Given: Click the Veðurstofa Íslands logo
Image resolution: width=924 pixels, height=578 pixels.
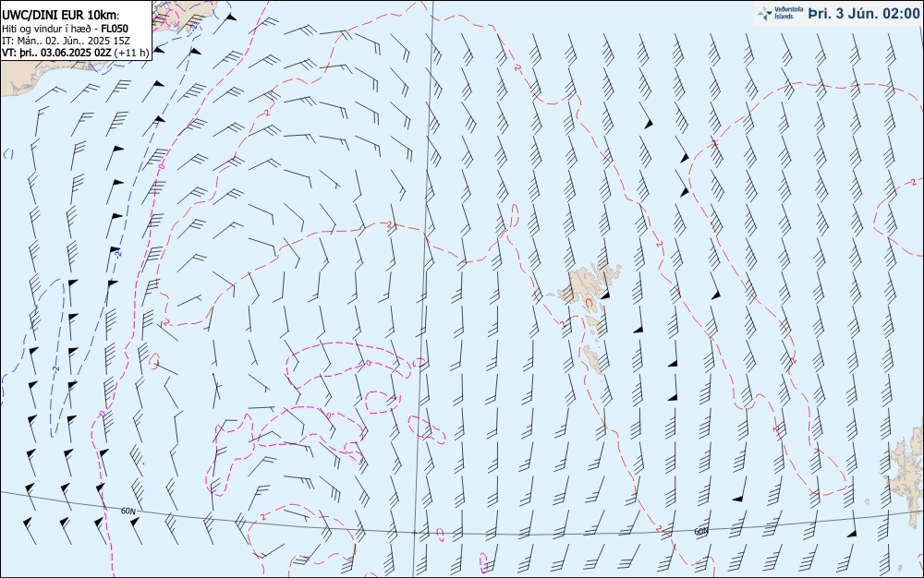Looking at the screenshot, I should (780, 13).
